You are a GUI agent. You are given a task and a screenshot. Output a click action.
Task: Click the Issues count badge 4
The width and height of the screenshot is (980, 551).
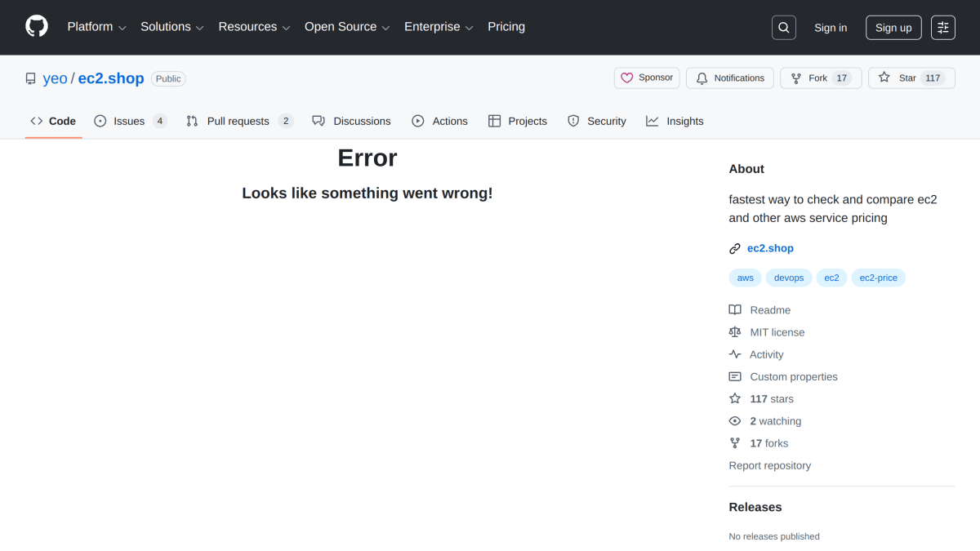tap(160, 121)
